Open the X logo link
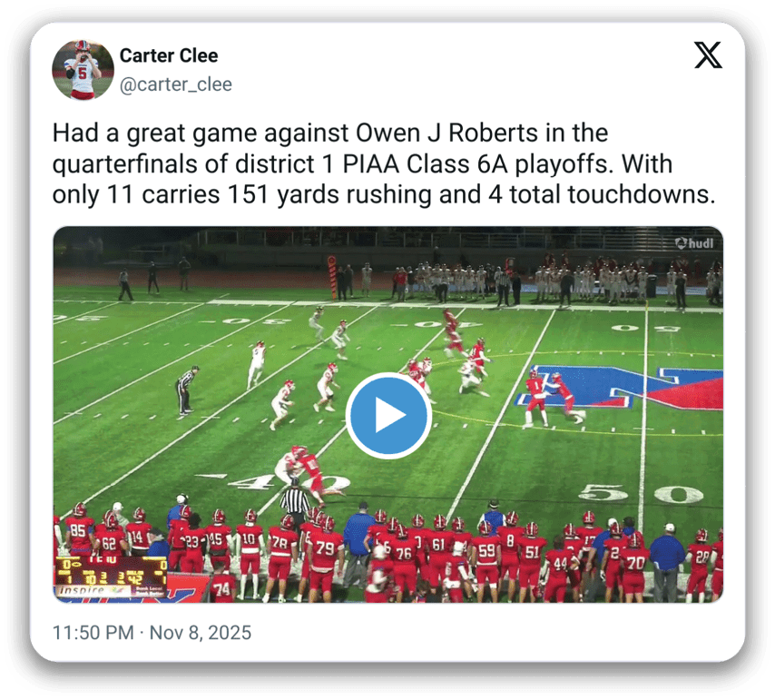 click(x=708, y=54)
